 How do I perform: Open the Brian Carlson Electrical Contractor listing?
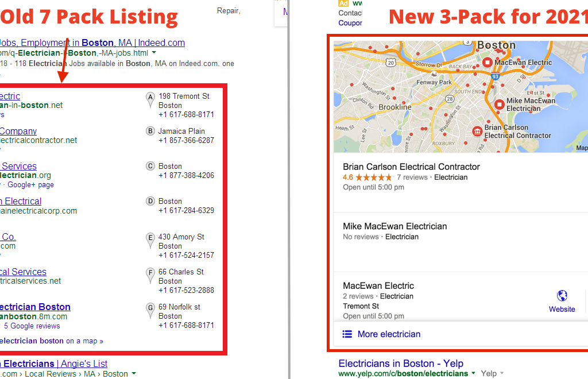[411, 167]
